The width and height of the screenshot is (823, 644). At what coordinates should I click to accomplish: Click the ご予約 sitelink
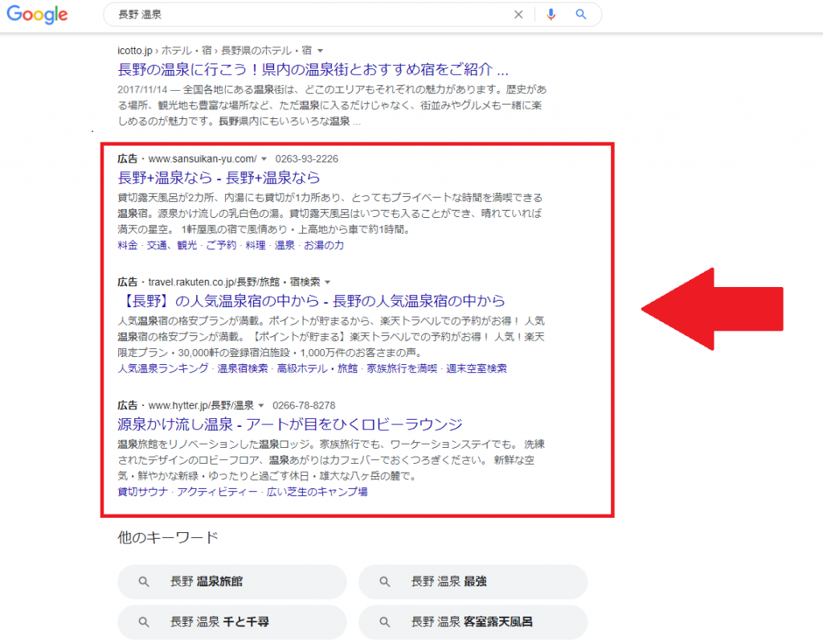click(221, 245)
